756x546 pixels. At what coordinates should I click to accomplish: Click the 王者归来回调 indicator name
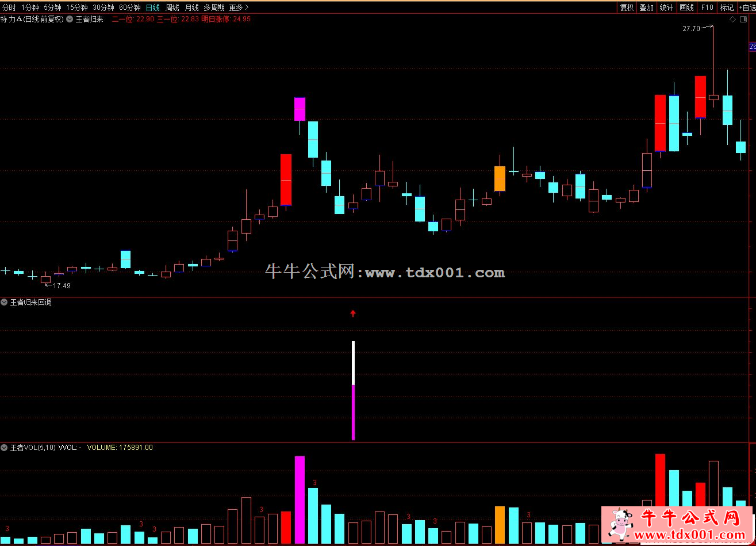click(31, 302)
